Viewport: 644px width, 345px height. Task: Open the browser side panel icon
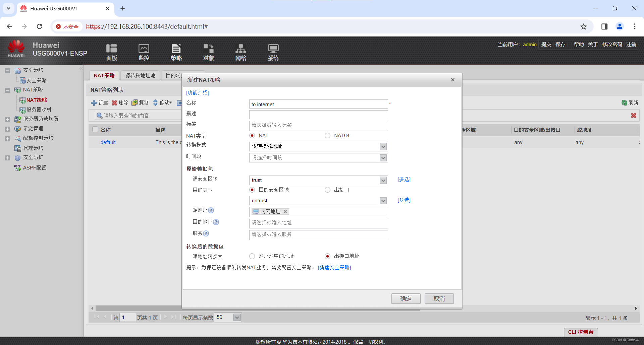point(604,26)
